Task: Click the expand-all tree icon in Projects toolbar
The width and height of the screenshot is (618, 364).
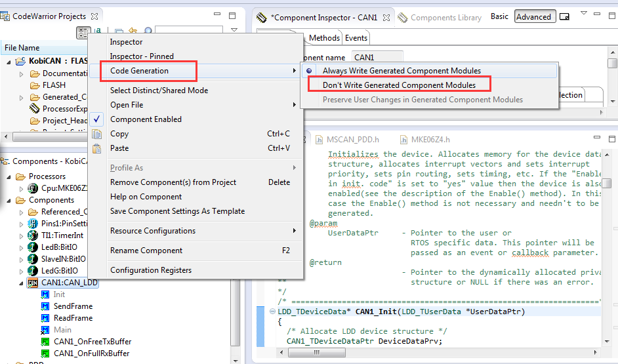Action: pos(83,33)
